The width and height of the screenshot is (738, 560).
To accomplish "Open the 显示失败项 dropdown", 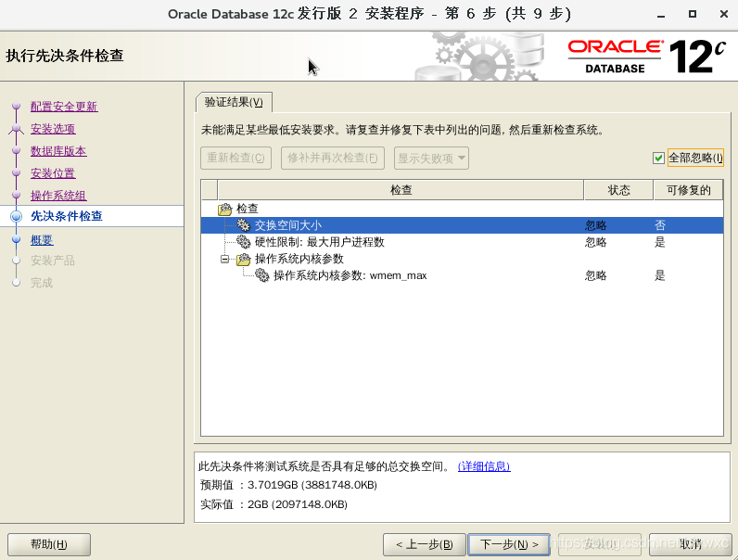I will (x=431, y=159).
